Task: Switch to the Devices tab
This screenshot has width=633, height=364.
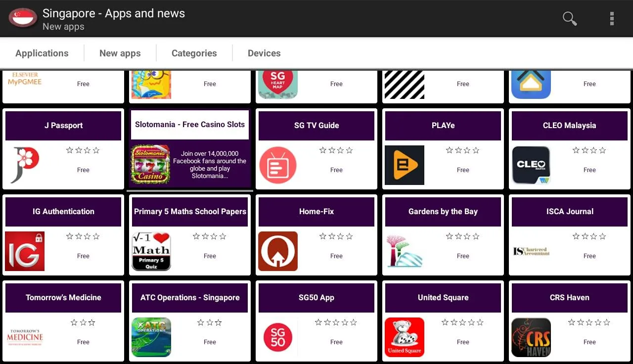Action: coord(264,53)
